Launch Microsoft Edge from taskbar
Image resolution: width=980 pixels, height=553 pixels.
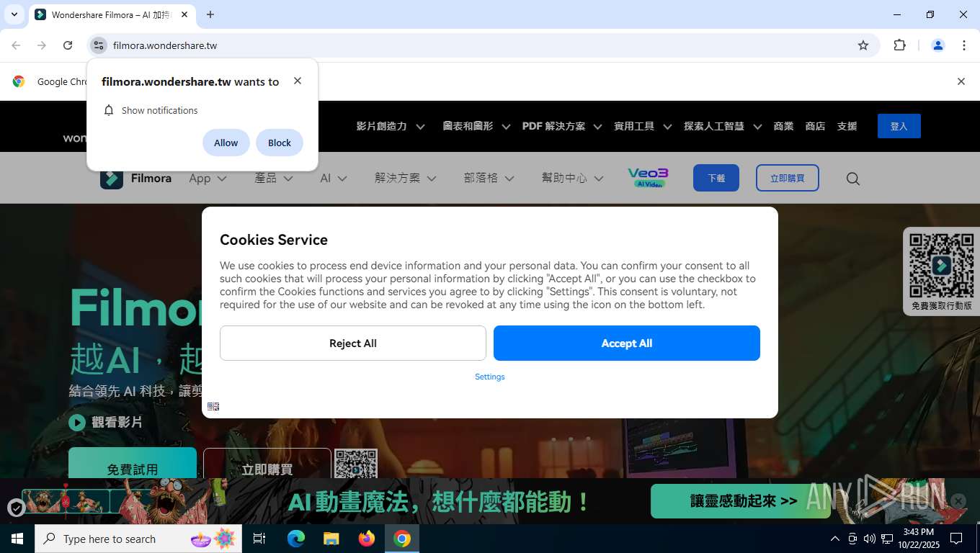pos(296,539)
